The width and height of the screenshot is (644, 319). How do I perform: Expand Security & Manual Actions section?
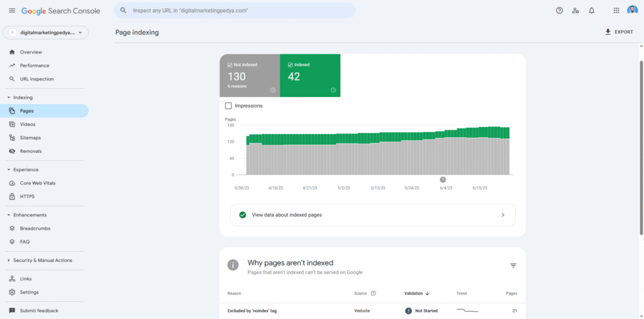pos(9,260)
